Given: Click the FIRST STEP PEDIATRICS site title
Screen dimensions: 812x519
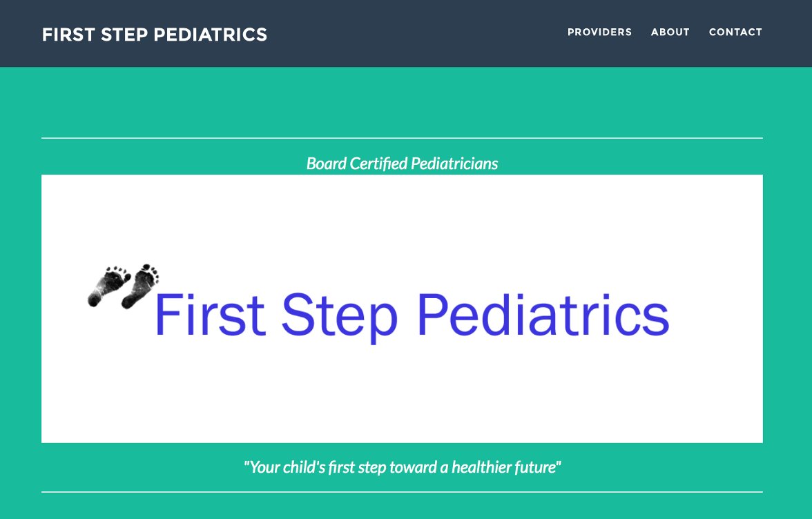Looking at the screenshot, I should (x=155, y=35).
